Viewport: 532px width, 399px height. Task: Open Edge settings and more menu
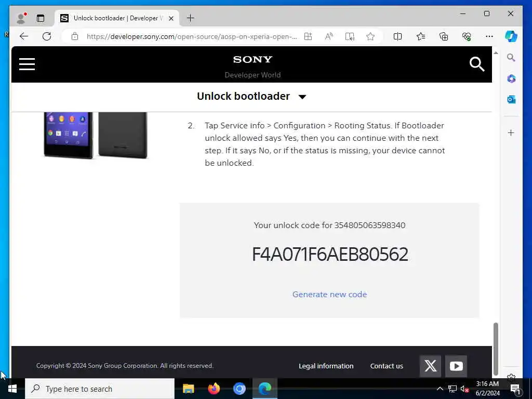pyautogui.click(x=489, y=36)
